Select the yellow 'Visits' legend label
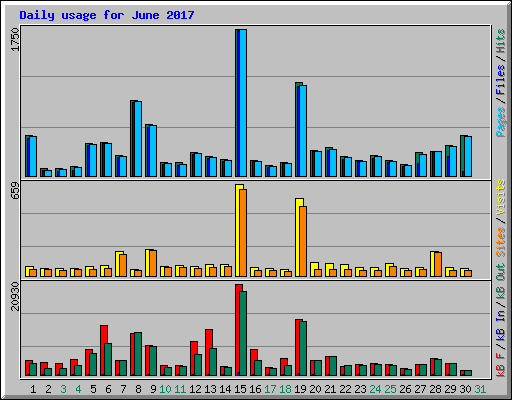Screen dimensions: 512x400 tap(500, 198)
